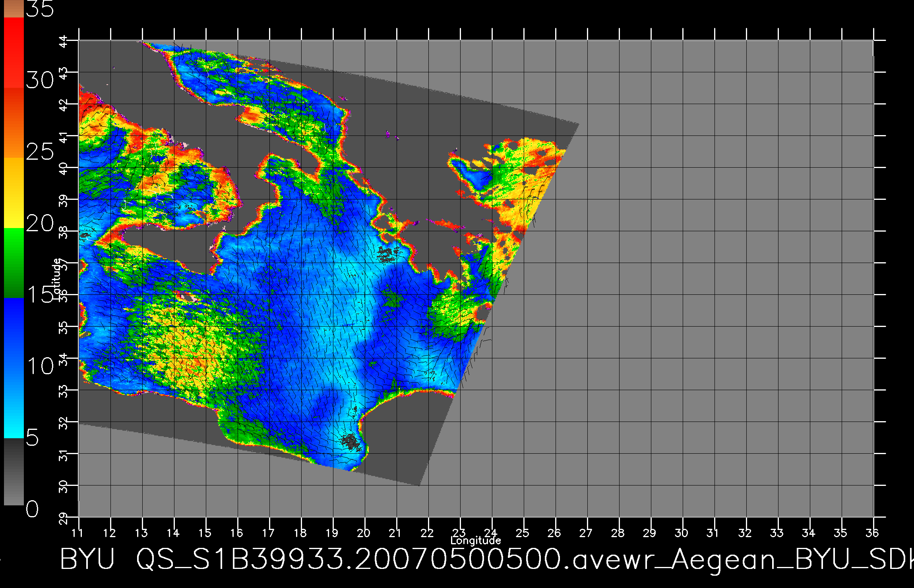Click the yellow segment of the colorbar
Image resolution: width=914 pixels, height=588 pixels.
click(x=14, y=193)
